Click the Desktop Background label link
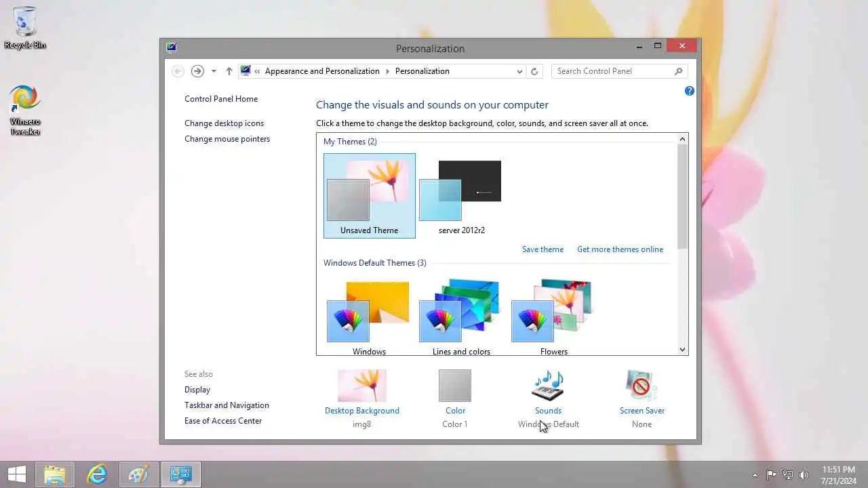 coord(362,411)
